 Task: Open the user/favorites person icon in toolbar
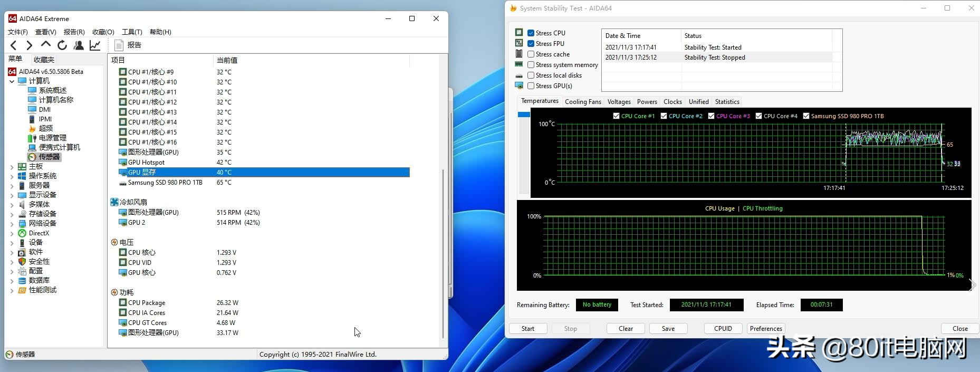click(x=79, y=45)
